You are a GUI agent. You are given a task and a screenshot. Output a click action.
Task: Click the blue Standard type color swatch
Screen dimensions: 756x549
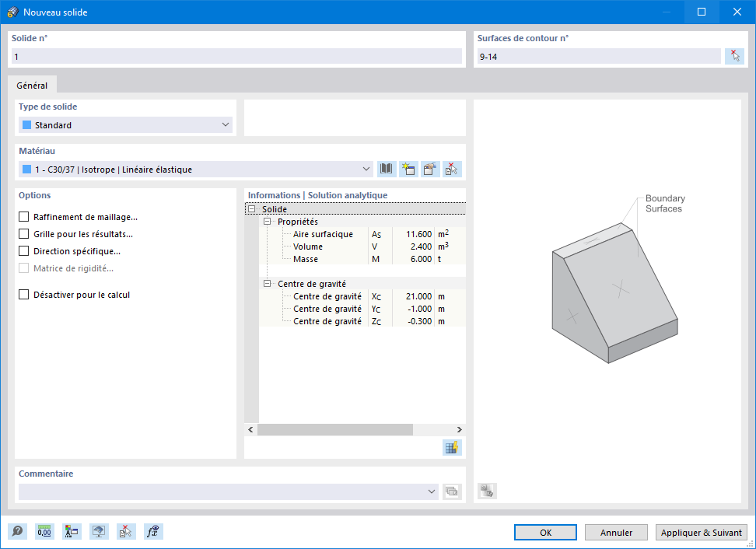tap(27, 125)
